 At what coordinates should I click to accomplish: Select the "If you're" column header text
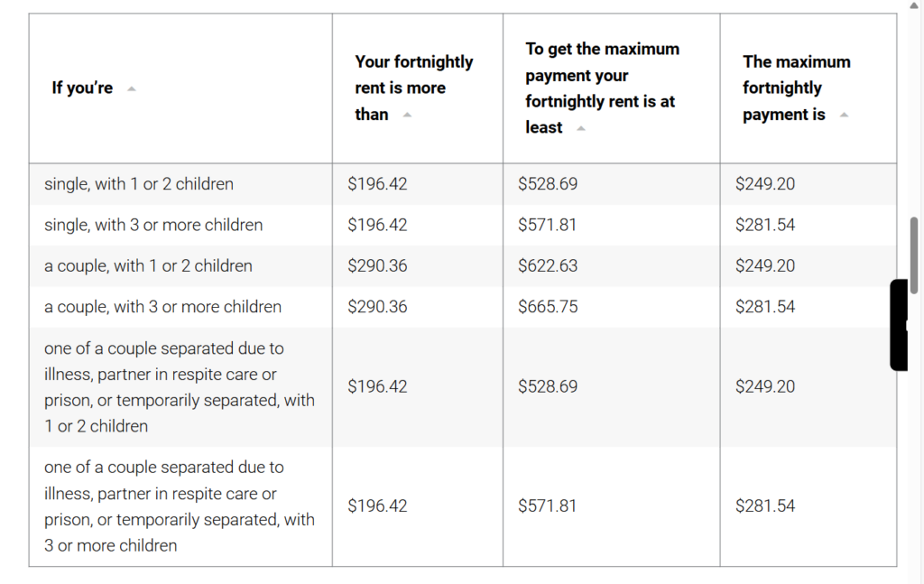tap(82, 88)
